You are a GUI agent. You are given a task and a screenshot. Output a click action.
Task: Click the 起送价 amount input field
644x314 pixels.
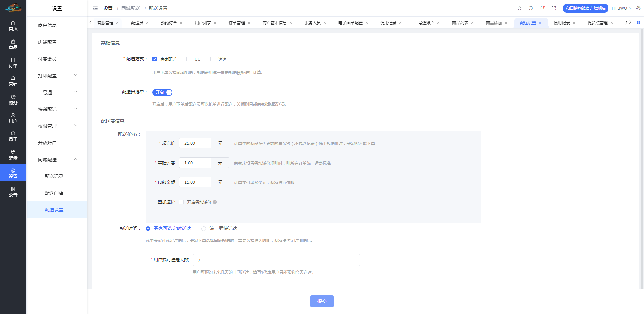click(195, 143)
